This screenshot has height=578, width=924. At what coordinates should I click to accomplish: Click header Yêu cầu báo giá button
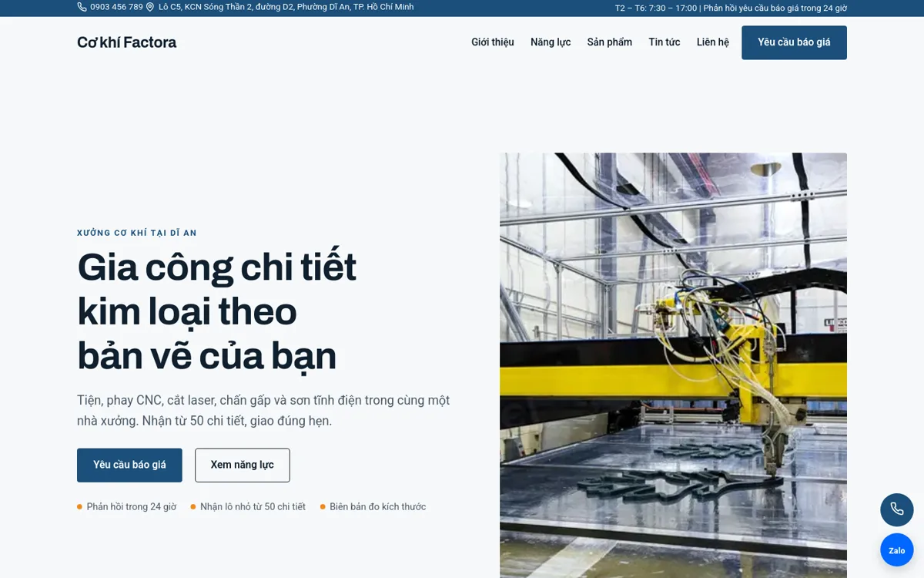(794, 42)
